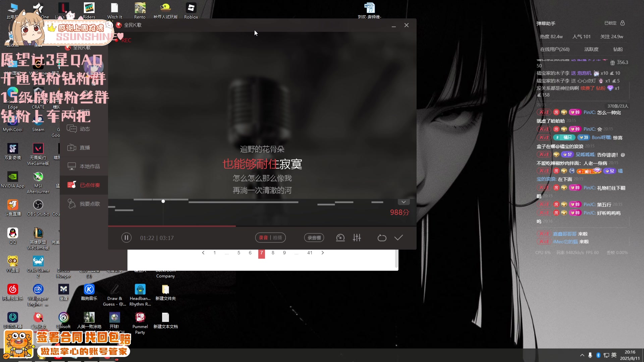The height and width of the screenshot is (362, 644).
Task: Click the tray microphone icon
Action: click(590, 355)
